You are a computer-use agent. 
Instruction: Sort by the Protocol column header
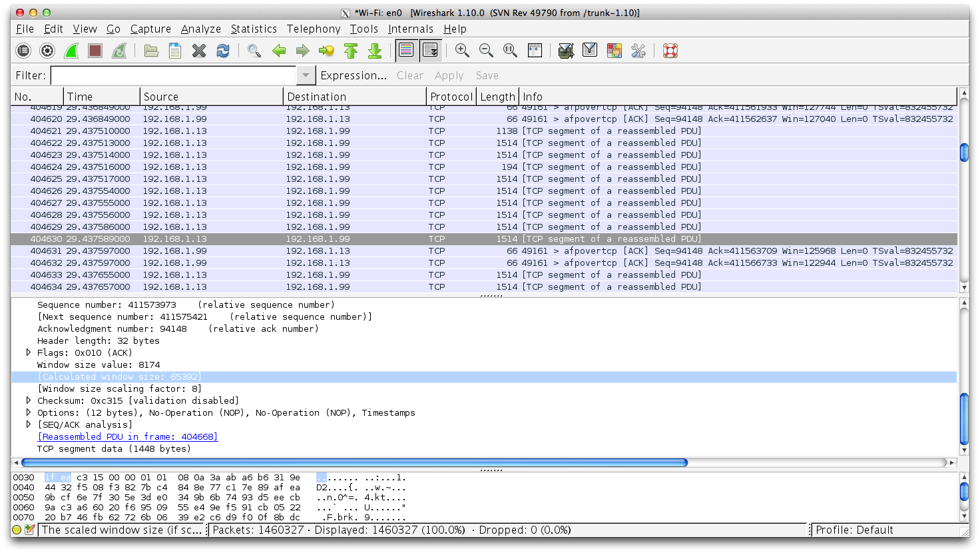point(451,97)
